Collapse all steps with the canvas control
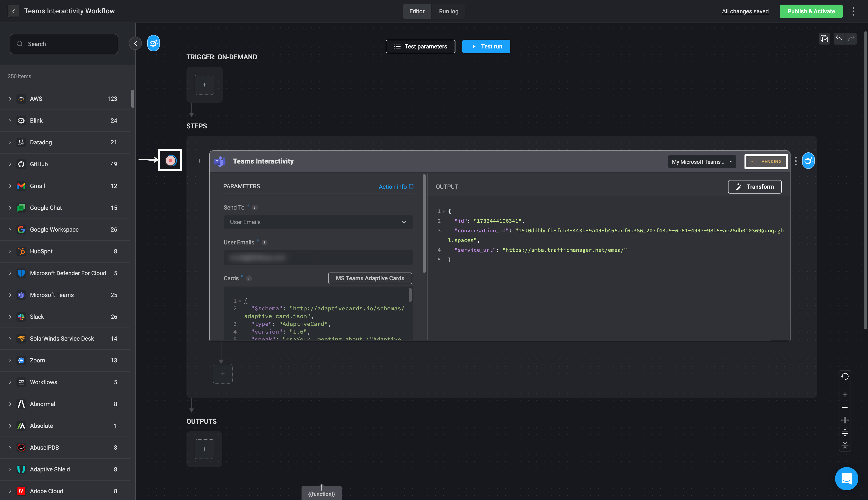Viewport: 868px width, 500px height. click(845, 445)
